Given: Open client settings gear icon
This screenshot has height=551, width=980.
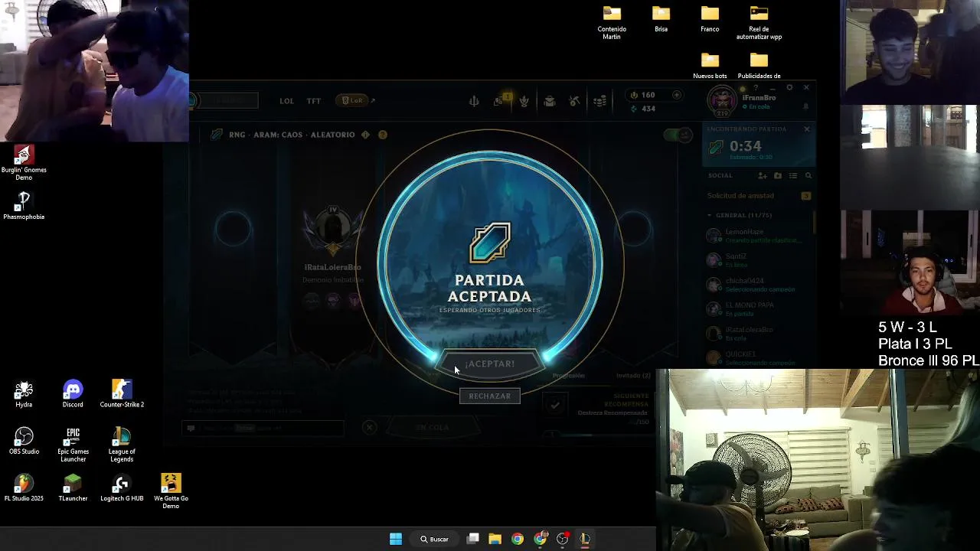Looking at the screenshot, I should coord(789,88).
